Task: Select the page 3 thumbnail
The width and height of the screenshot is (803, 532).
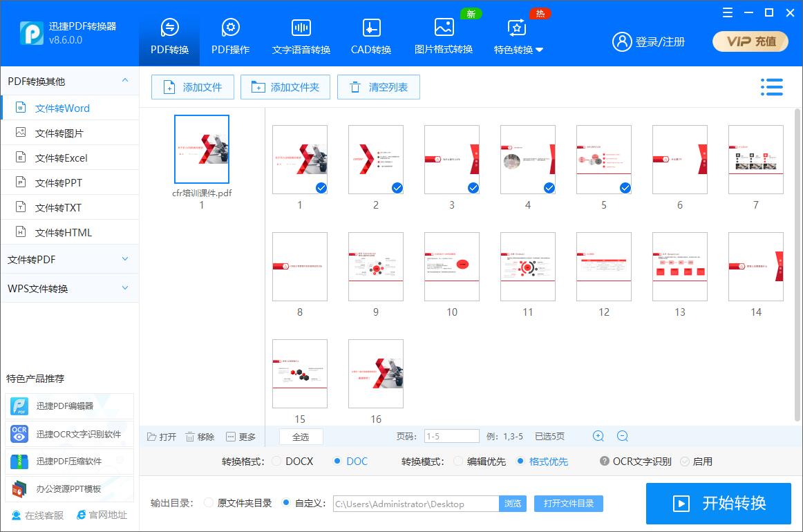Action: 451,160
